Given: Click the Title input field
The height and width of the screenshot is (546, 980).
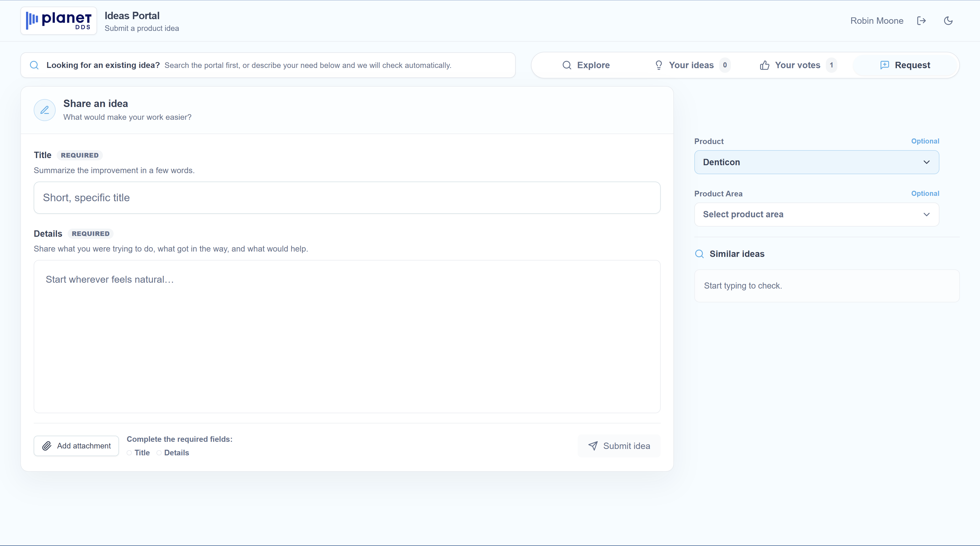Looking at the screenshot, I should tap(347, 198).
